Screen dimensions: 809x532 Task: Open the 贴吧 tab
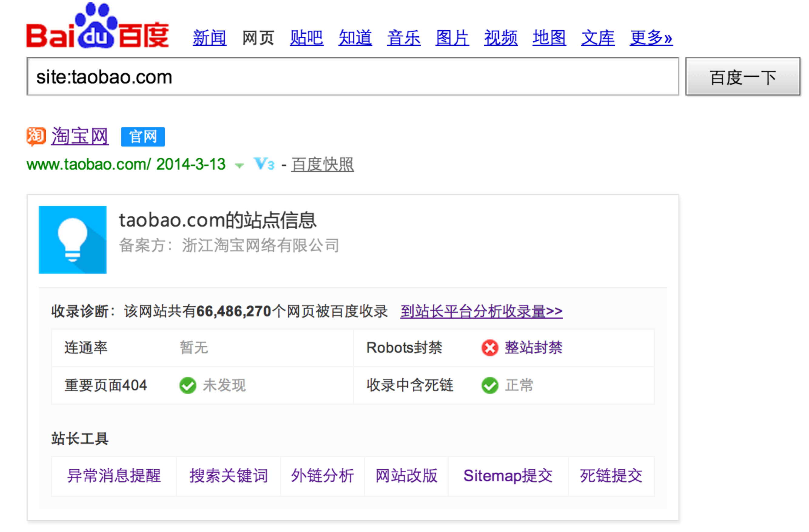coord(307,38)
